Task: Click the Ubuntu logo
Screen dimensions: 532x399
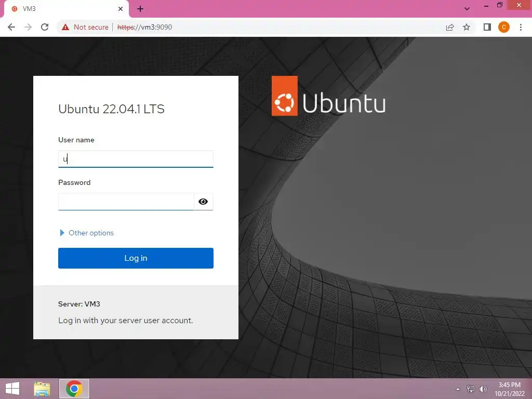Action: [x=328, y=96]
